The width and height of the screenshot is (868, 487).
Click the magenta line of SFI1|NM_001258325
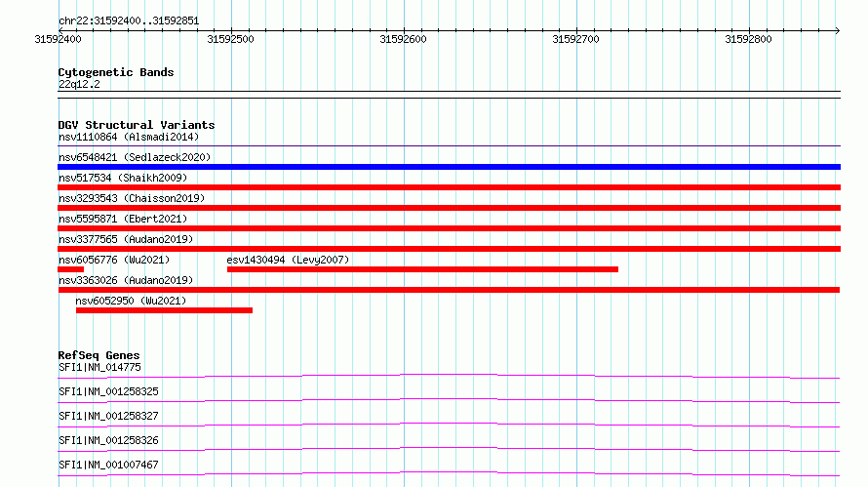tap(449, 400)
